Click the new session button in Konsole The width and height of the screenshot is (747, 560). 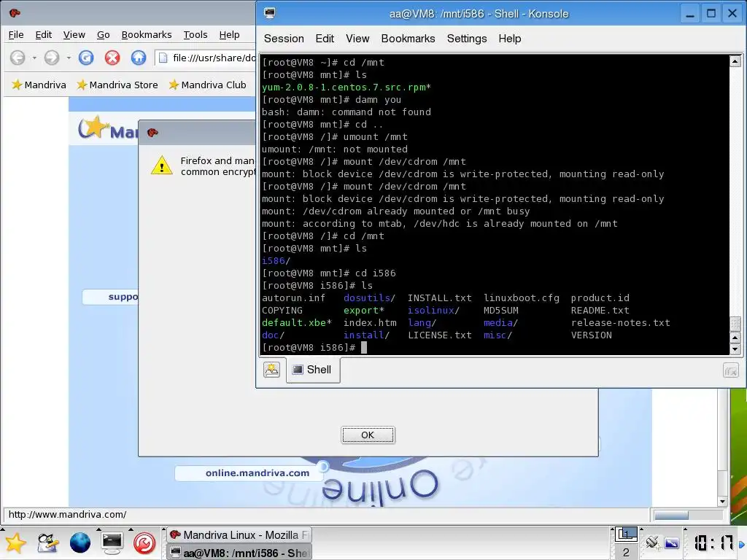tap(271, 370)
